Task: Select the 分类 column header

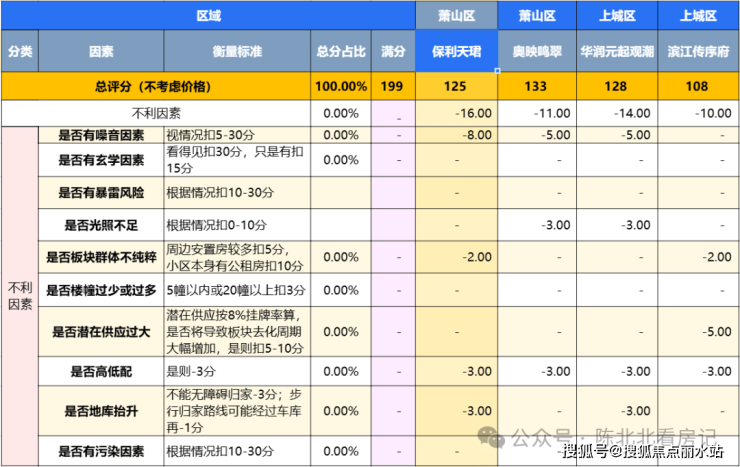Action: point(20,51)
